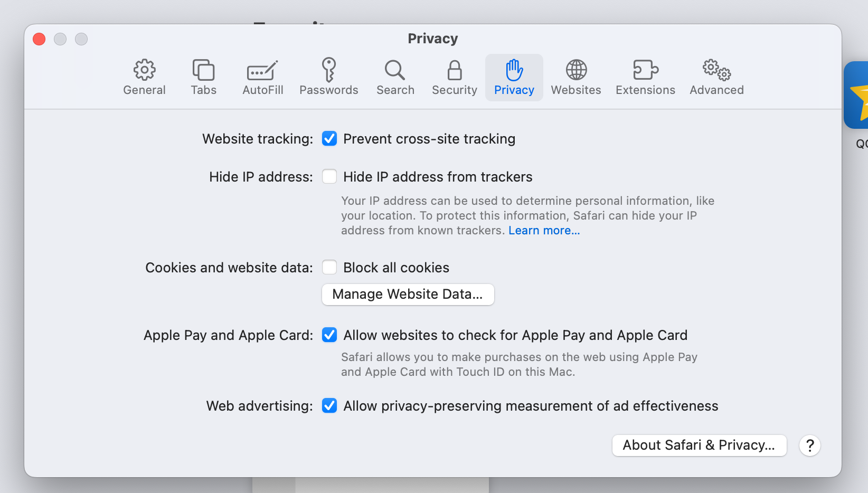Follow the Learn more link
Screen dimensions: 868x493
click(x=544, y=231)
